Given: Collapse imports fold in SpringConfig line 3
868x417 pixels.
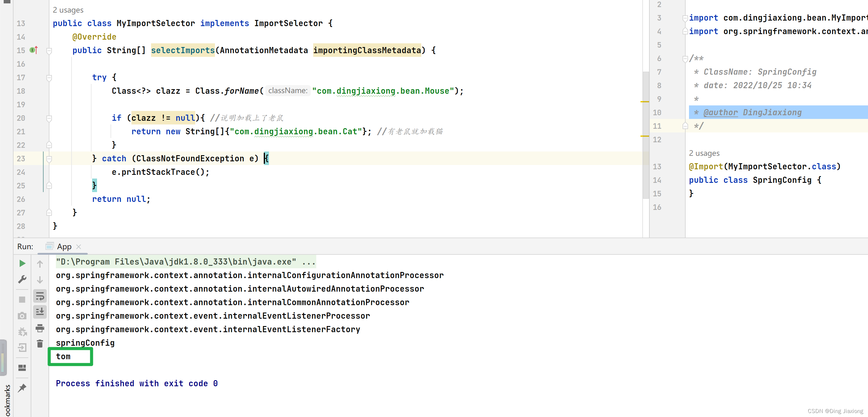Looking at the screenshot, I should click(x=685, y=18).
